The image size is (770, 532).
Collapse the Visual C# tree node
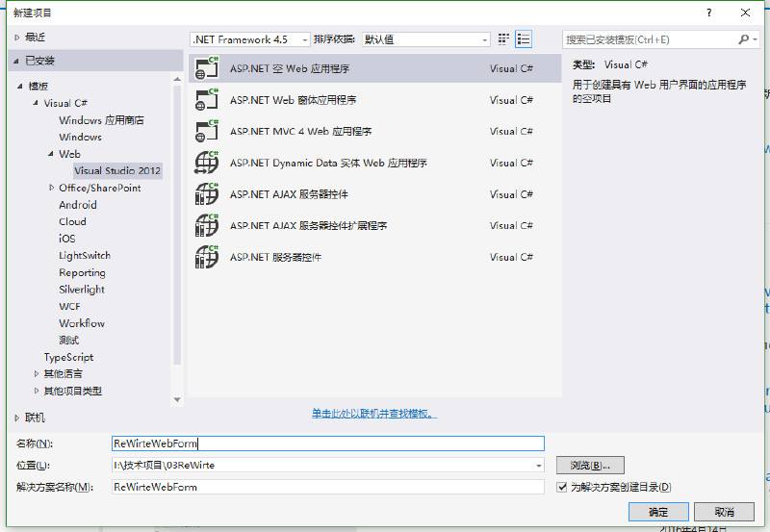(36, 103)
